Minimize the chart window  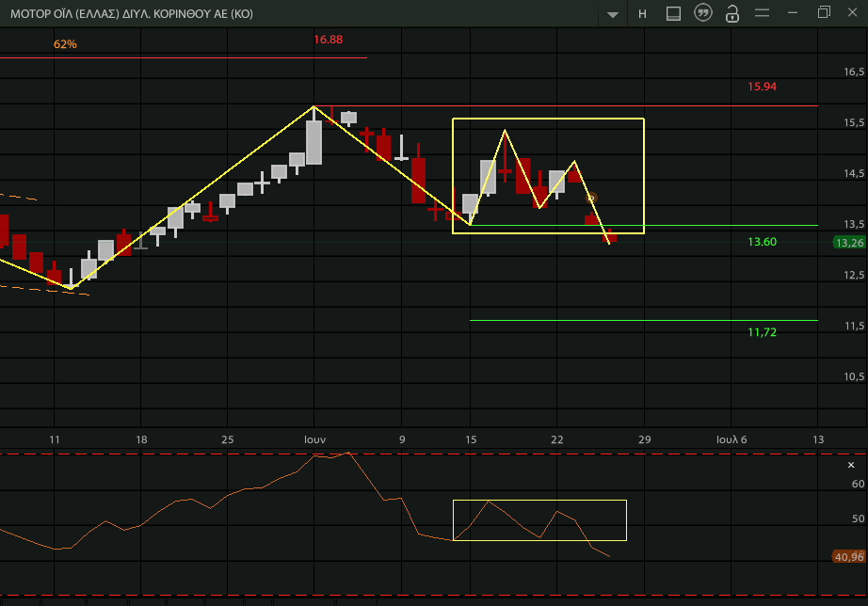click(x=793, y=13)
